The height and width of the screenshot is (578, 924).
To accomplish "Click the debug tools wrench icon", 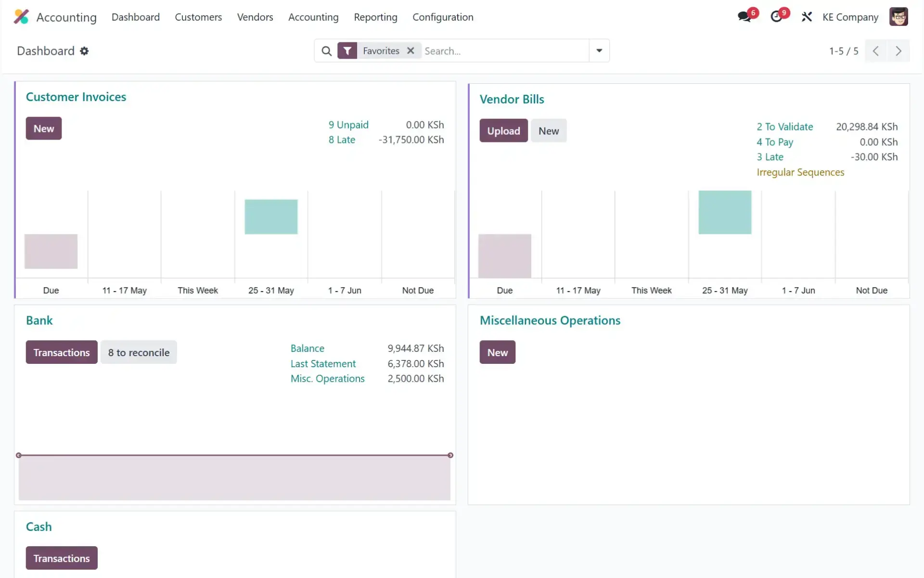I will click(807, 17).
